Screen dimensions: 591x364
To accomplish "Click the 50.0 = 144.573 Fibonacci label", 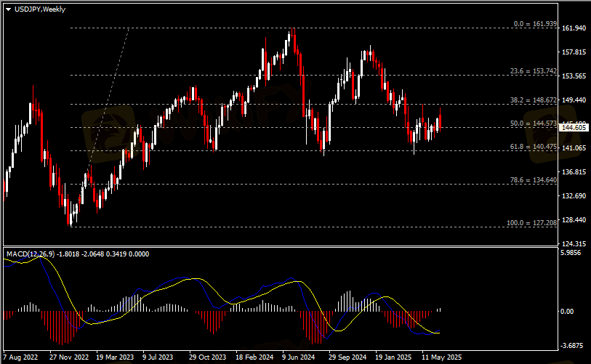I will pos(534,124).
